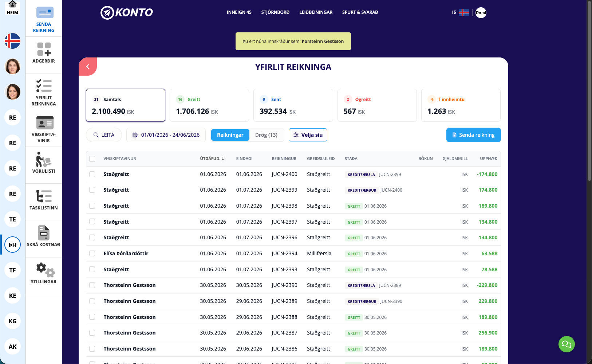Check the box for invoice JUCN-2397
The width and height of the screenshot is (592, 364).
point(92,221)
